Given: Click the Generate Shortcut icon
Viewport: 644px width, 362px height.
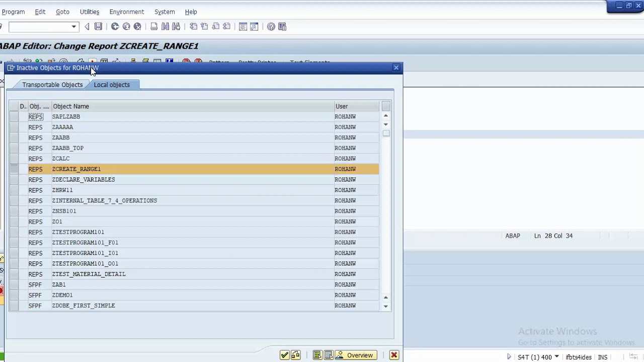Looking at the screenshot, I should click(254, 27).
